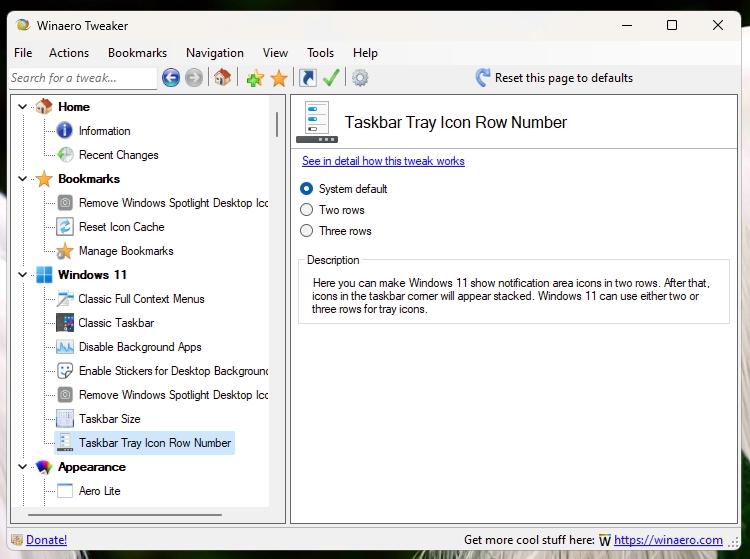
Task: Click the Disable Background Apps icon
Action: [x=65, y=347]
